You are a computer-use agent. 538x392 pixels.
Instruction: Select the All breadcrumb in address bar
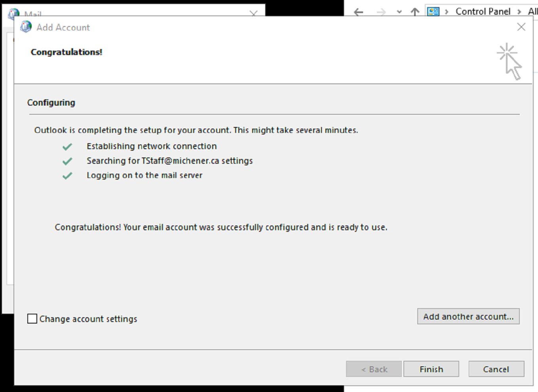(x=532, y=11)
